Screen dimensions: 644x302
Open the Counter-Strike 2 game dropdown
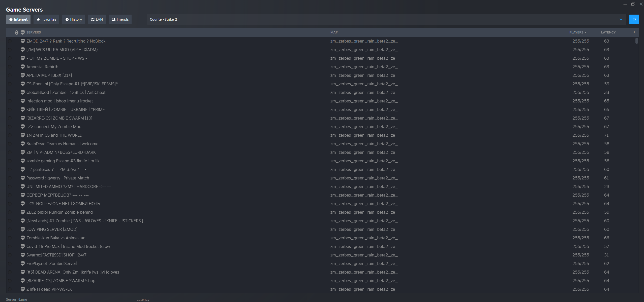pyautogui.click(x=621, y=19)
